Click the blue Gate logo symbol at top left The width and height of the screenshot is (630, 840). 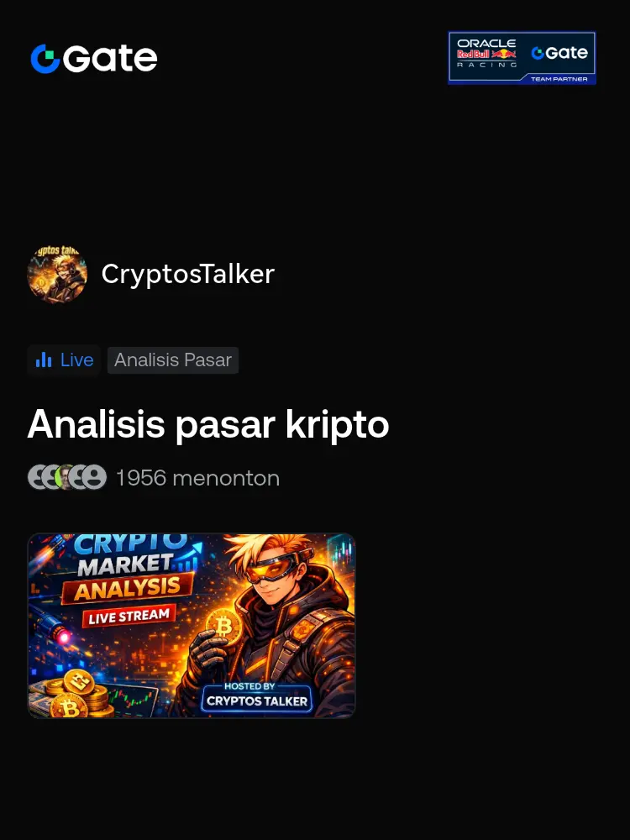pos(45,59)
